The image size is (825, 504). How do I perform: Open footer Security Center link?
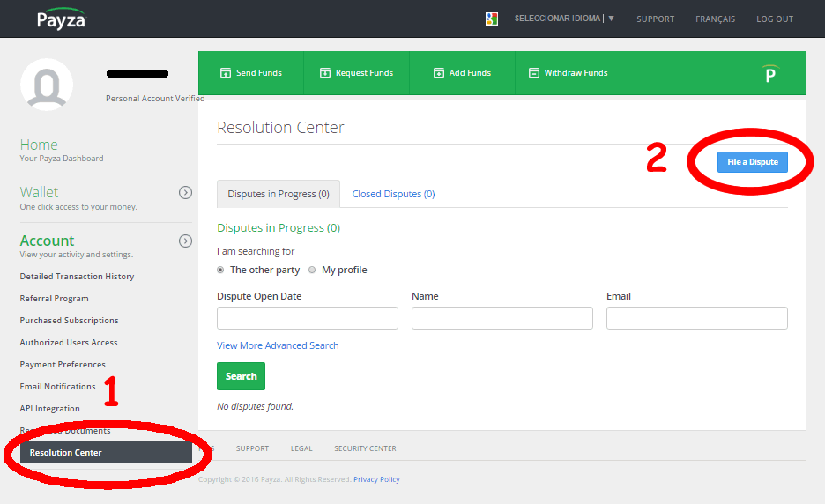tap(365, 448)
